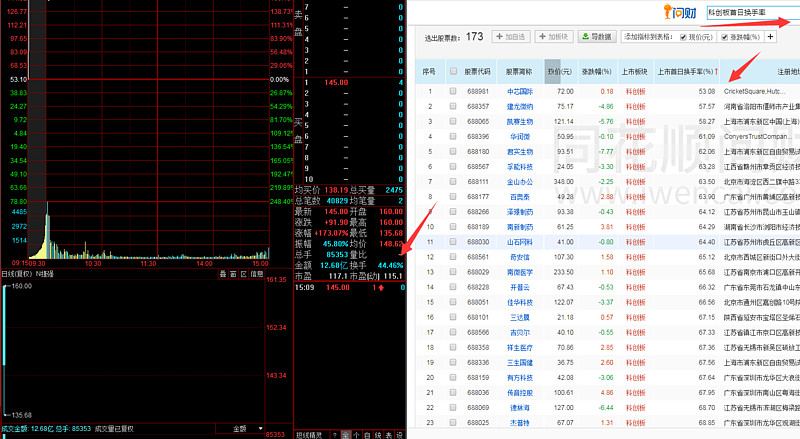
Task: Open the 短线精灵 tab
Action: pos(310,435)
